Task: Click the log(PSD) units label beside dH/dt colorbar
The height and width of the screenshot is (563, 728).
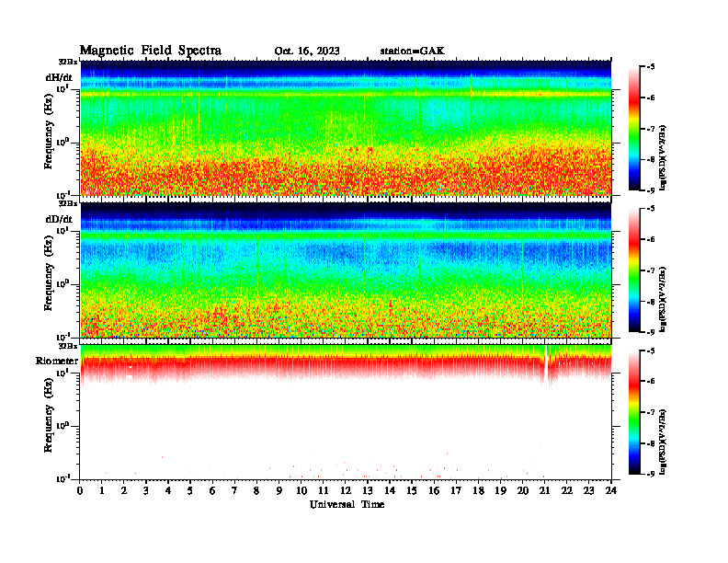Action: (664, 157)
